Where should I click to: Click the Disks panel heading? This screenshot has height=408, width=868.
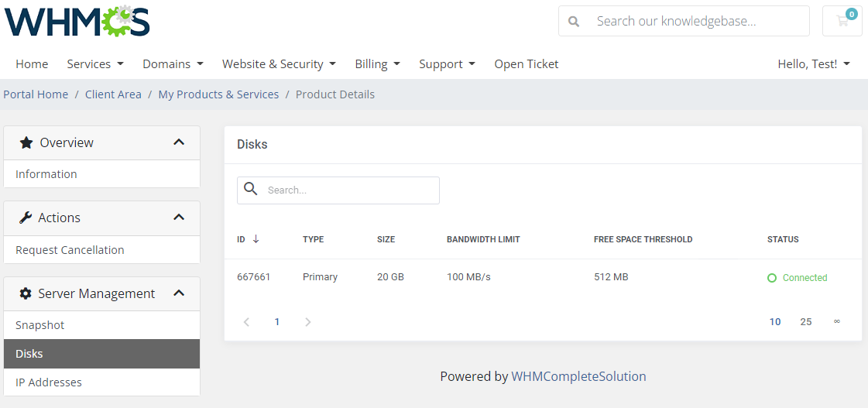tap(252, 145)
